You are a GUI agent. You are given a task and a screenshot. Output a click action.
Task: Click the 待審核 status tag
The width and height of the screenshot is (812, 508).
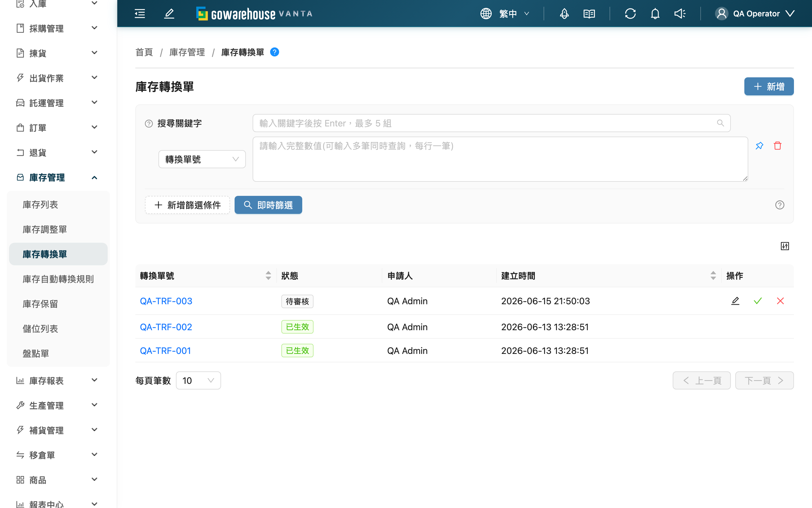click(297, 301)
